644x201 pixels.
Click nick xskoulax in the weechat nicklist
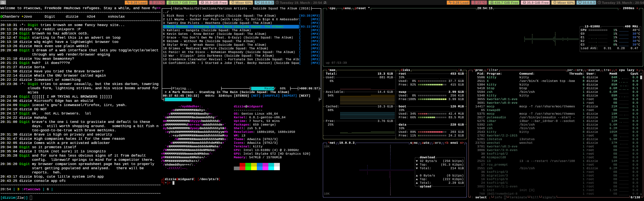click(x=116, y=17)
